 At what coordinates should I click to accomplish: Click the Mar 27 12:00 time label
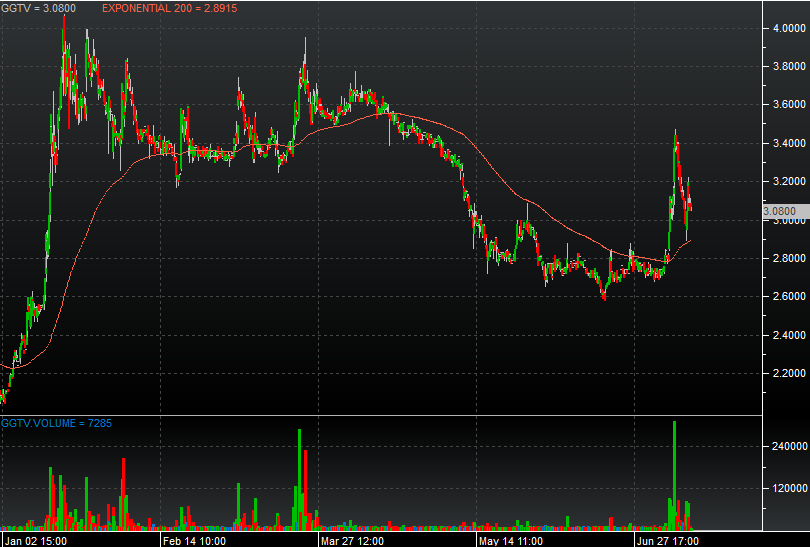click(351, 540)
